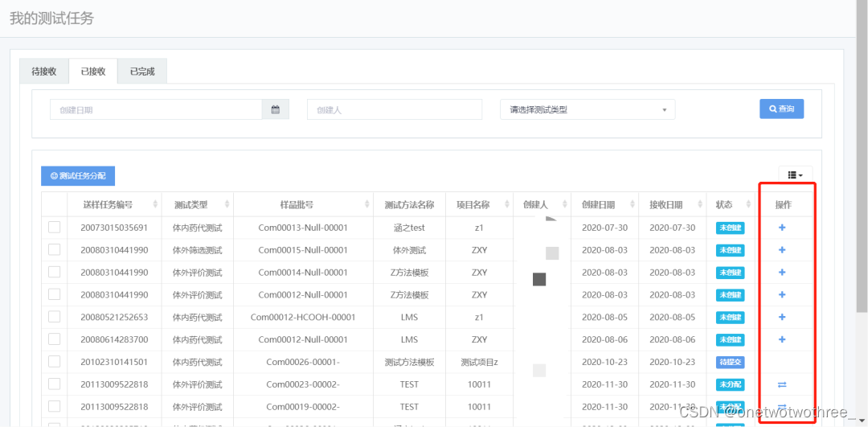This screenshot has width=868, height=427.
Task: Click the 未分配 badge in the Com00023-00002- row
Action: coord(730,384)
